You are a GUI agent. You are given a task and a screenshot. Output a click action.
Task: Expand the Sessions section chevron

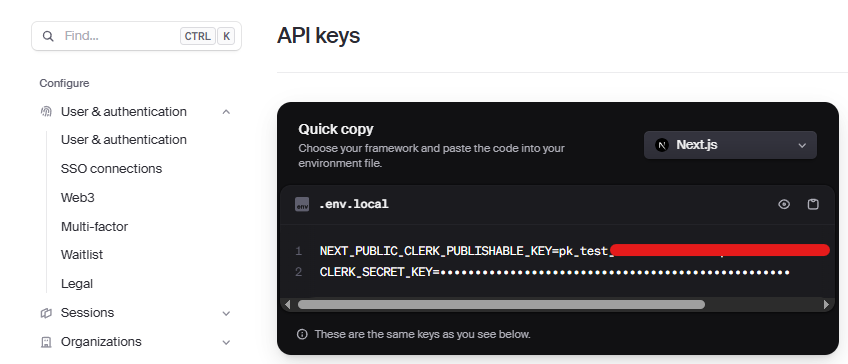pyautogui.click(x=227, y=313)
